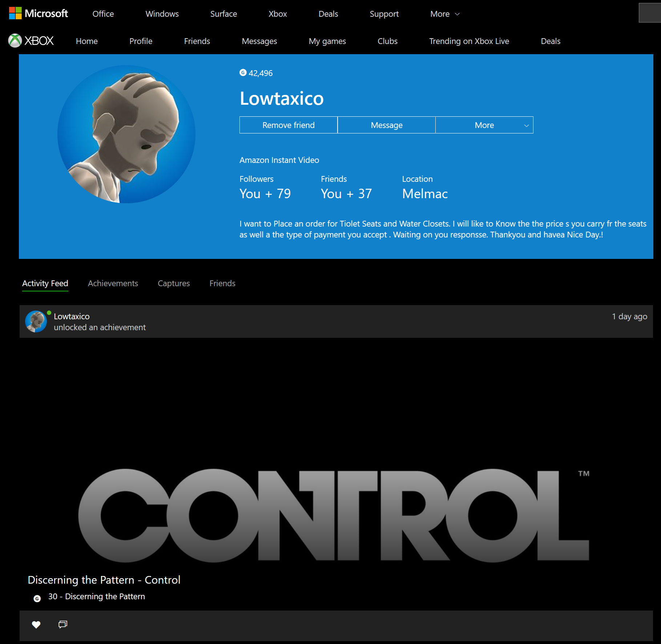Go to Surface in the top bar
The width and height of the screenshot is (661, 644).
tap(223, 14)
